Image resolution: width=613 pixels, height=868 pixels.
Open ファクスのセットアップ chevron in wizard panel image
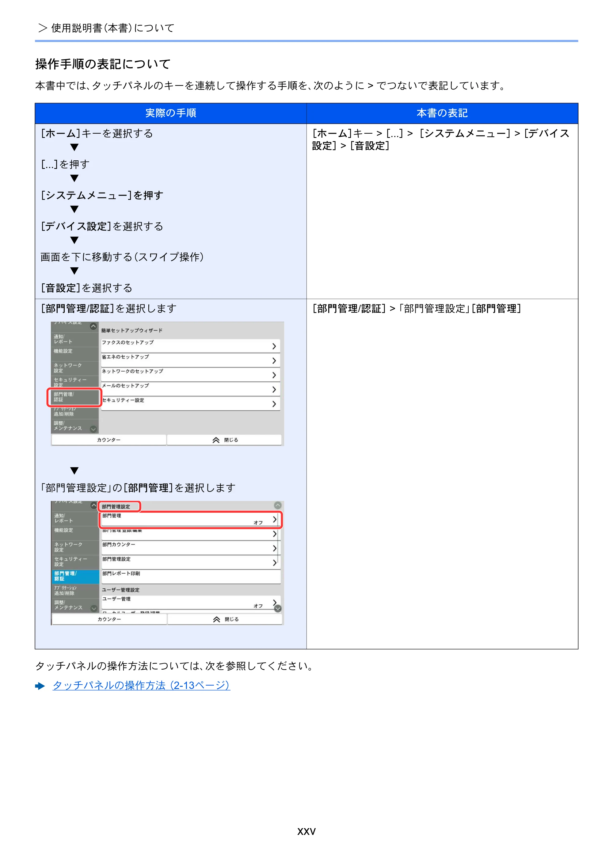274,346
